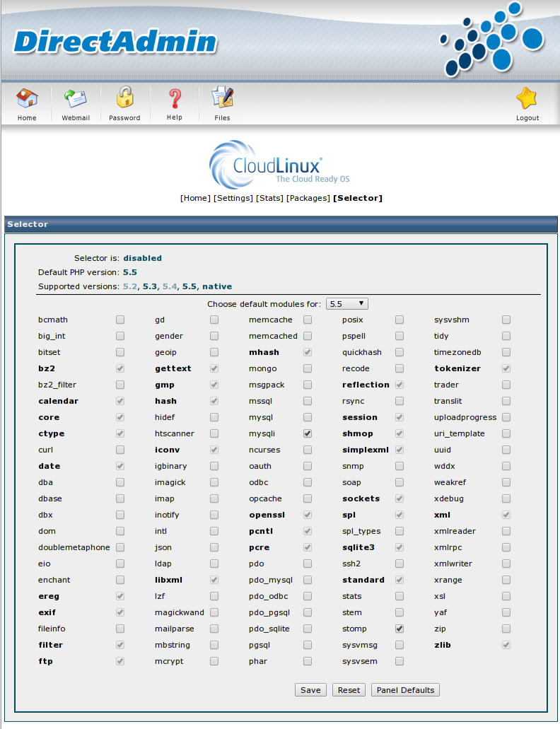
Task: Switch to the [Stats] tab
Action: (x=269, y=198)
